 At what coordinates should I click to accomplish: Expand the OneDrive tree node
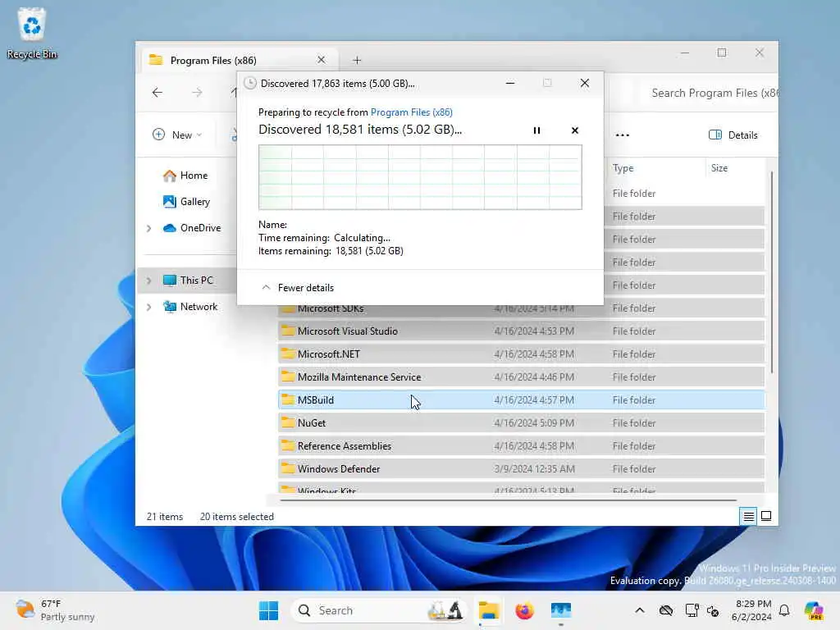[x=149, y=228]
